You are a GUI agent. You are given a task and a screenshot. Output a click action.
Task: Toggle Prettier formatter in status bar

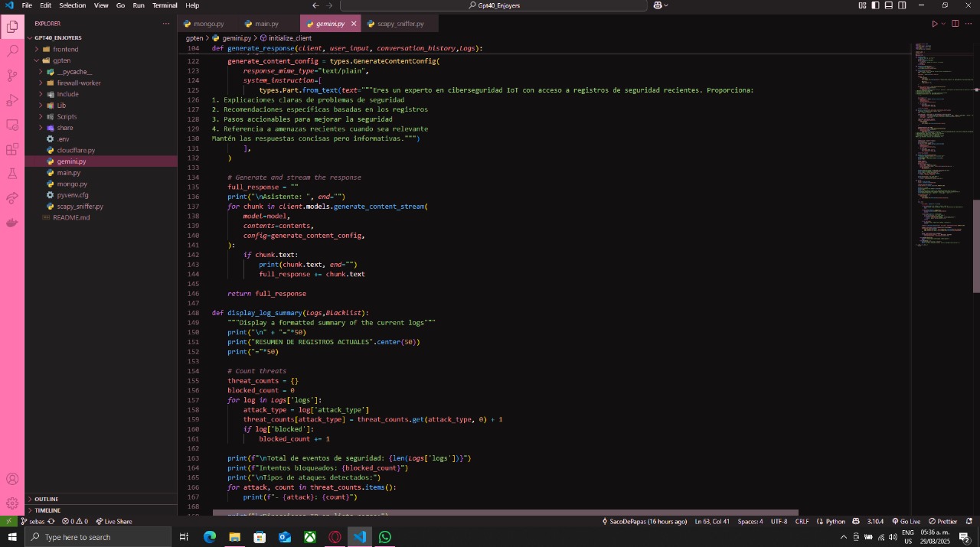(x=943, y=521)
